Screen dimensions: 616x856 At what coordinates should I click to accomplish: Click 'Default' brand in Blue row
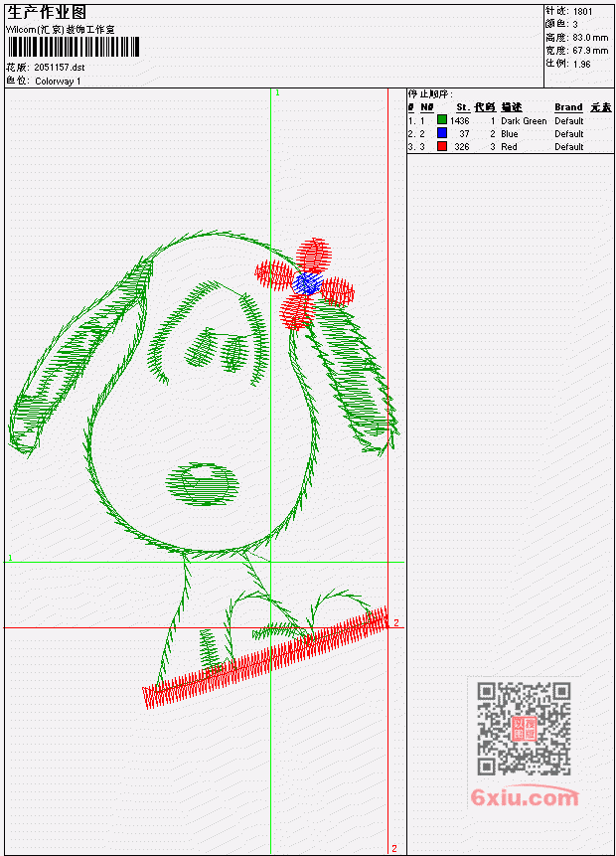point(568,134)
